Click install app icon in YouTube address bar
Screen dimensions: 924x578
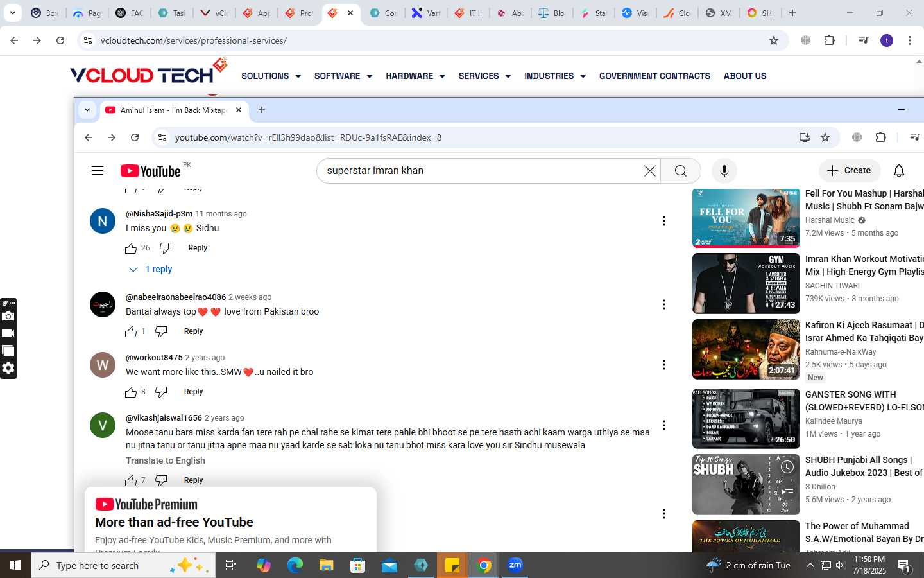coord(804,137)
